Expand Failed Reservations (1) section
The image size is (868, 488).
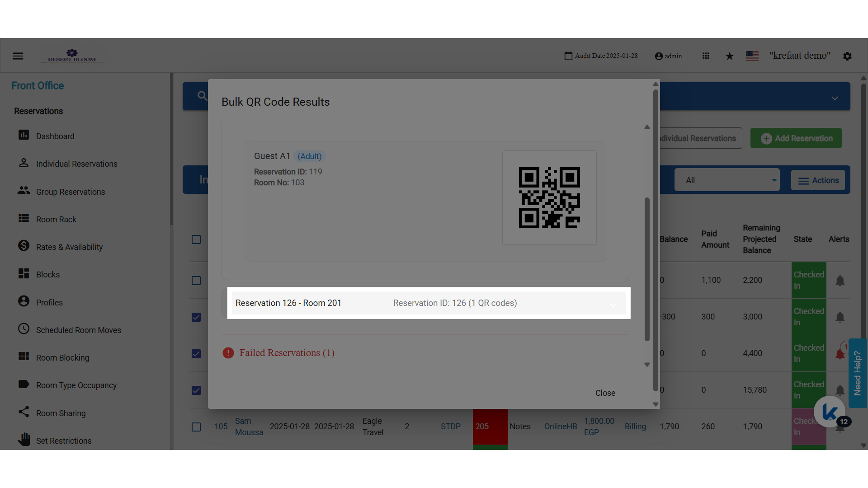[287, 353]
